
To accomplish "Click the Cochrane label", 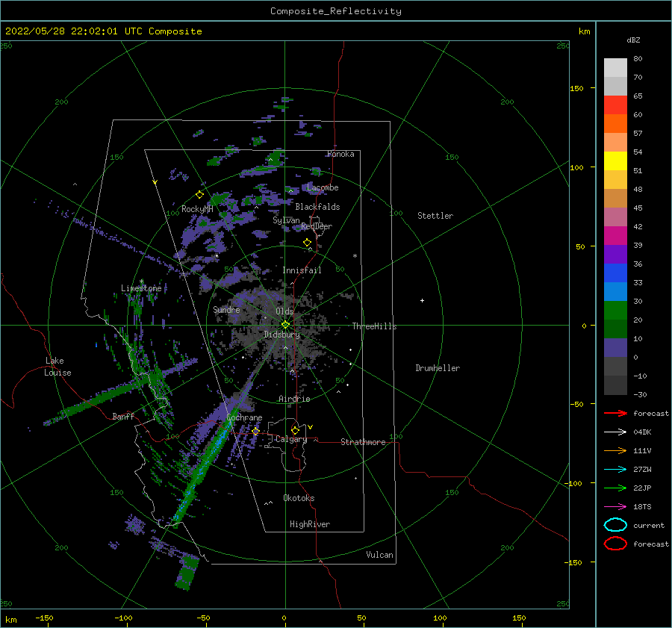I will [244, 417].
